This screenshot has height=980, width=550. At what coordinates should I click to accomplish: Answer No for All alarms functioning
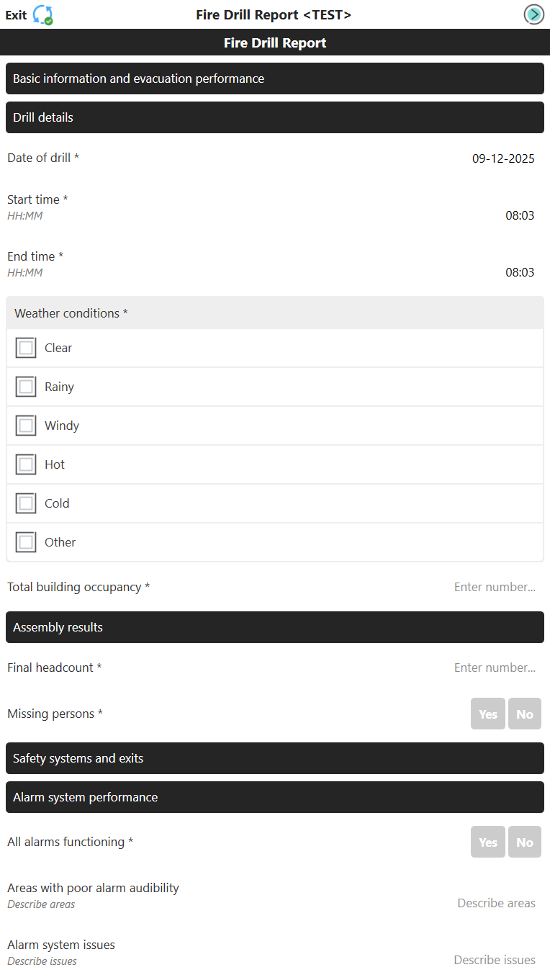click(x=524, y=841)
